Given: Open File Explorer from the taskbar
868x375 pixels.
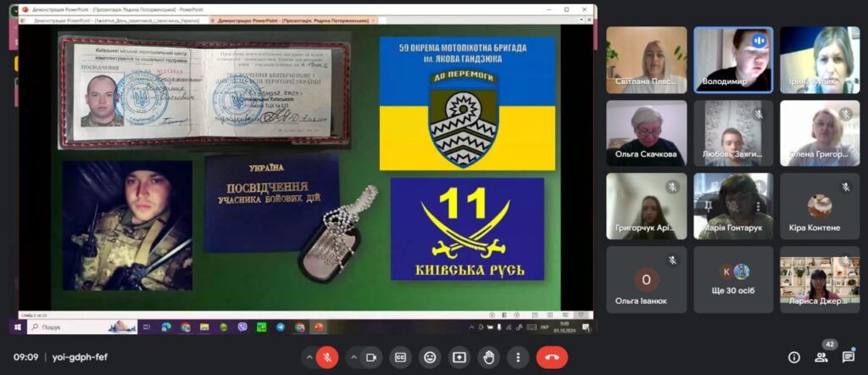Looking at the screenshot, I should (204, 327).
